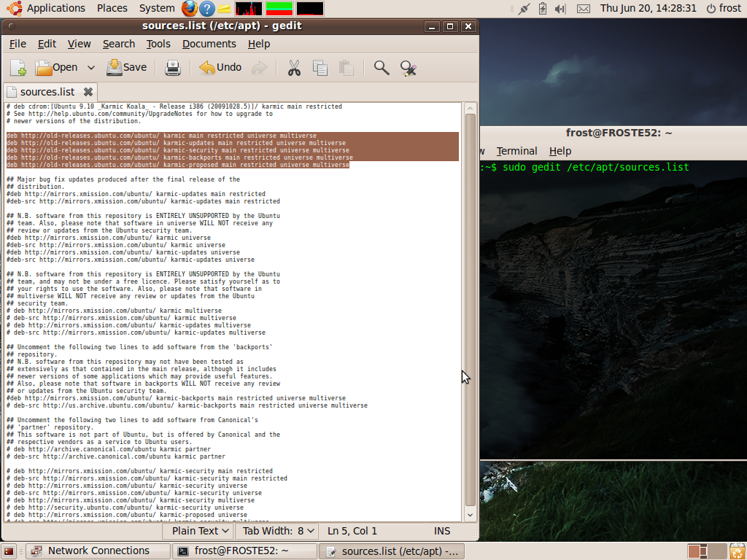Screen dimensions: 747x560
Task: Click the highlighted karmic-proposed deb line
Action: [178, 165]
